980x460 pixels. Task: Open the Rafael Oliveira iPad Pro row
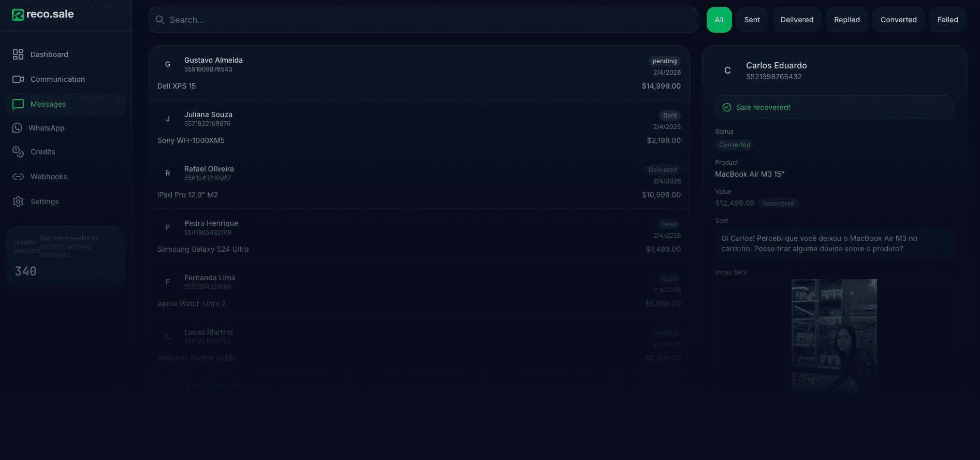(x=419, y=181)
